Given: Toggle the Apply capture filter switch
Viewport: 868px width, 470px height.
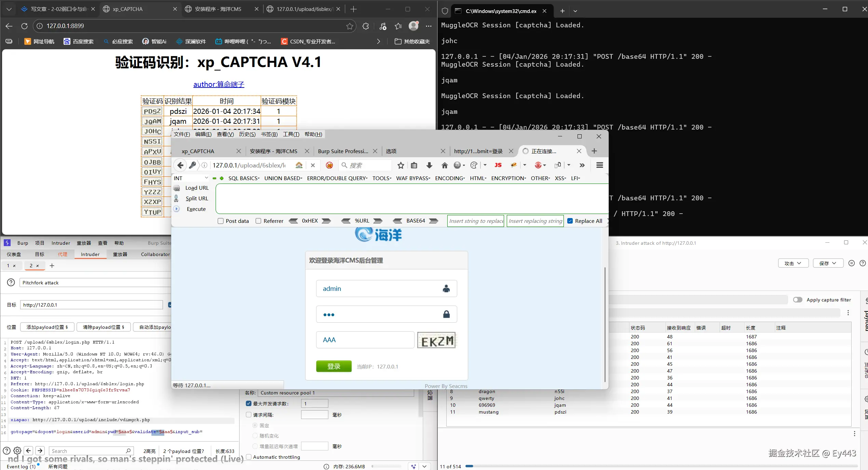Looking at the screenshot, I should tap(797, 300).
